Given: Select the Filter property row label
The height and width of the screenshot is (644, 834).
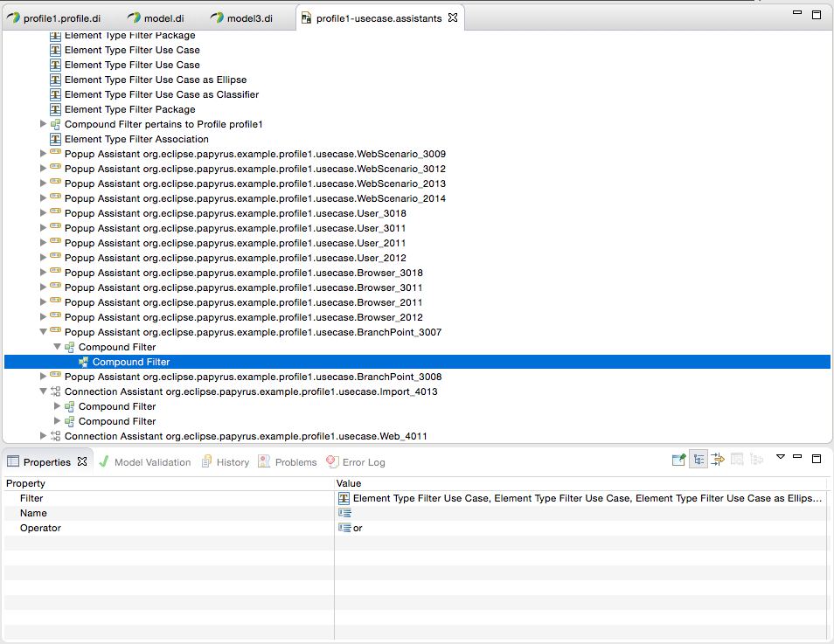Looking at the screenshot, I should point(31,498).
